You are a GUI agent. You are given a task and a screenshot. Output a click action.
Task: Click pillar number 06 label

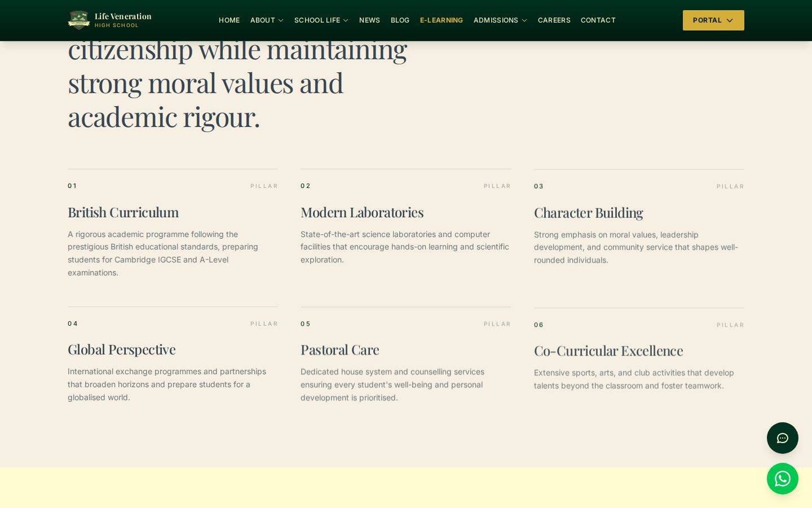click(x=539, y=325)
